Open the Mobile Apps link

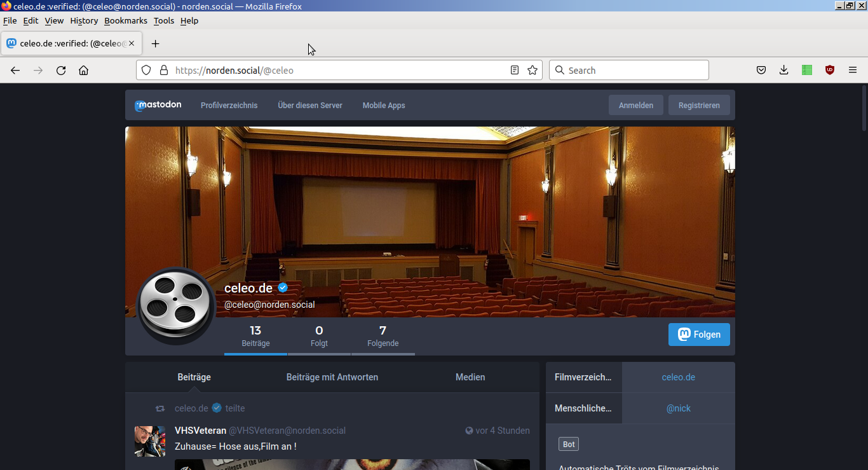click(384, 106)
